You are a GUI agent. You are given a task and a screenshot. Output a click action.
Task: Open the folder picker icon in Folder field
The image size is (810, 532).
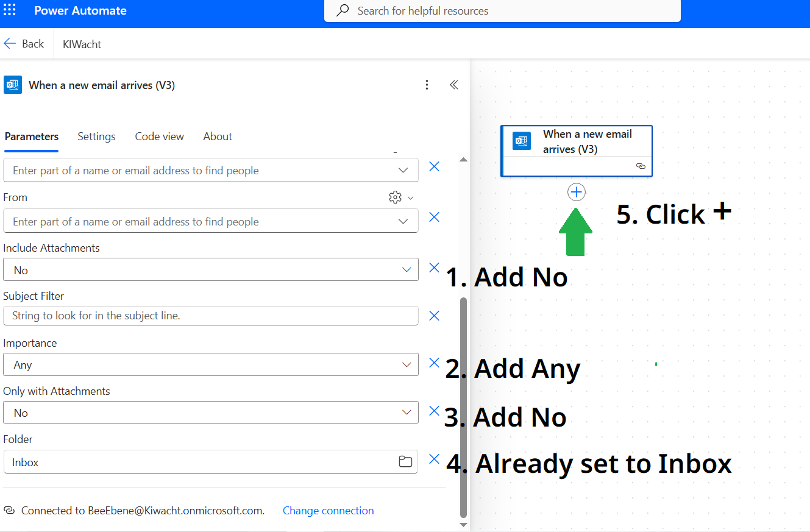tap(405, 462)
